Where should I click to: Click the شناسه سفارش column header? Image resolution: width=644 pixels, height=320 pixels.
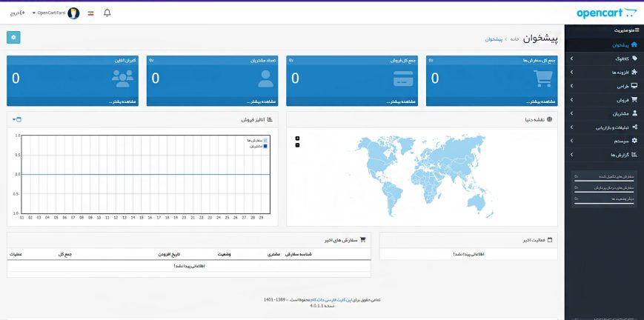coord(298,254)
